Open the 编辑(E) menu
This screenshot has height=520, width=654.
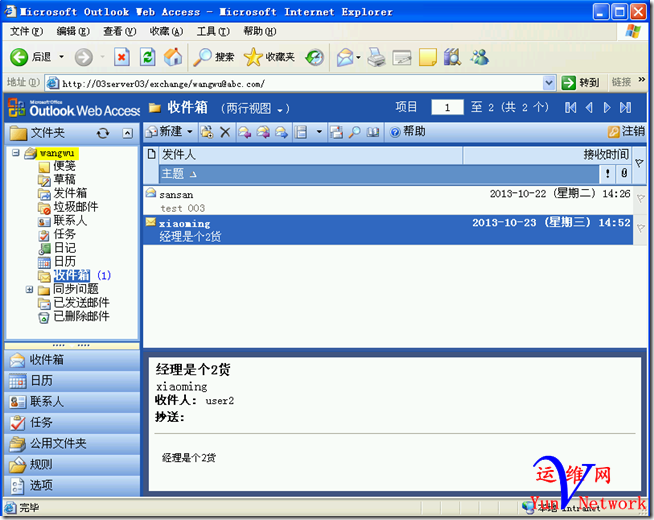(73, 31)
